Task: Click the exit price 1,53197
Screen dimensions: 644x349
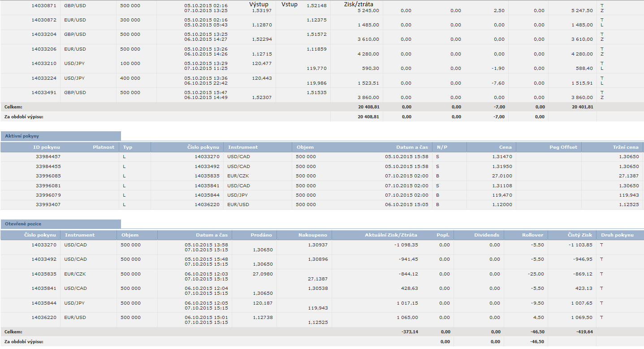Action: click(262, 10)
